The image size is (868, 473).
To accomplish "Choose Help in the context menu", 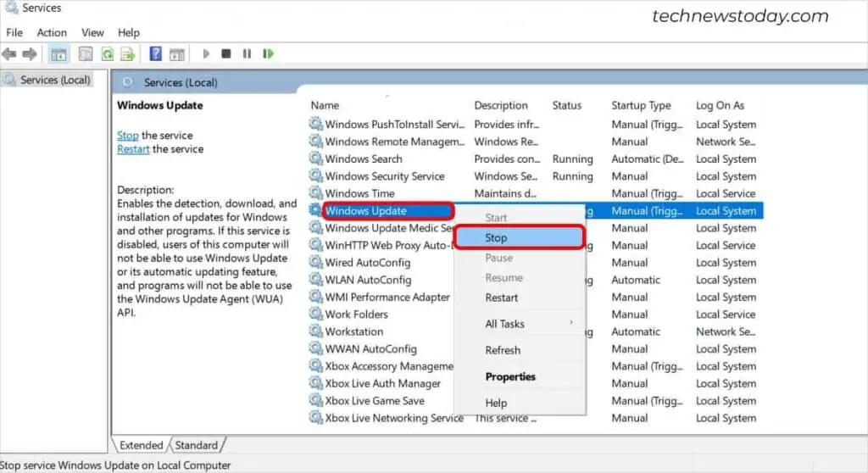I will coord(520,403).
